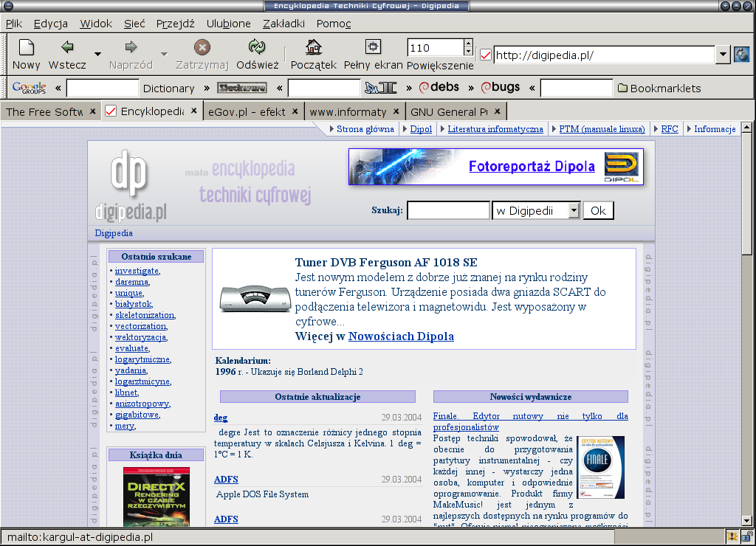756x546 pixels.
Task: Close the www.informaty tab
Action: 396,111
